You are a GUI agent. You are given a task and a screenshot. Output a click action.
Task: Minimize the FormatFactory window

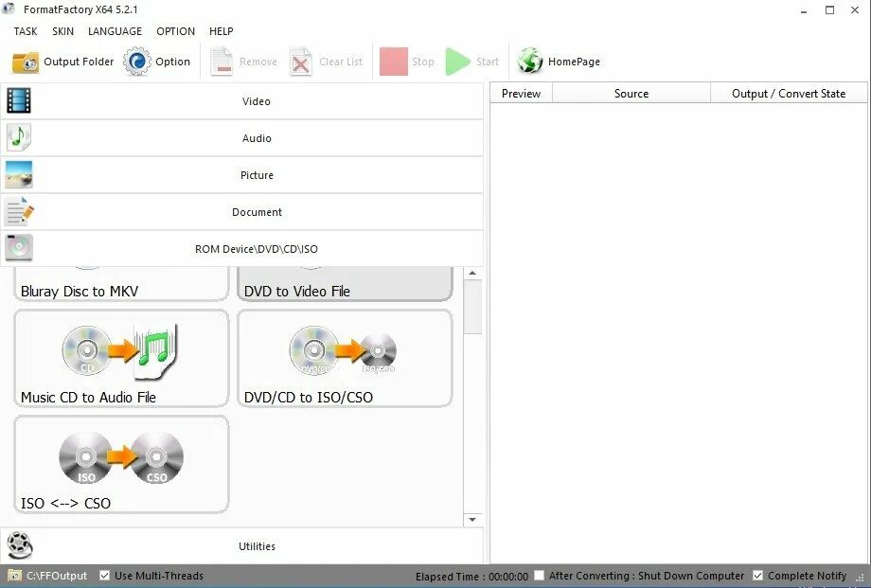click(x=803, y=10)
